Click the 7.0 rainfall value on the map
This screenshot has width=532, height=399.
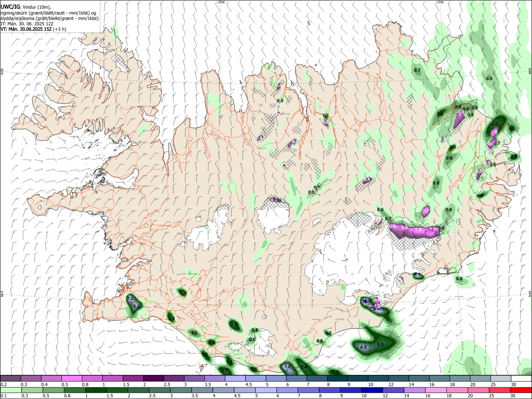point(287,367)
